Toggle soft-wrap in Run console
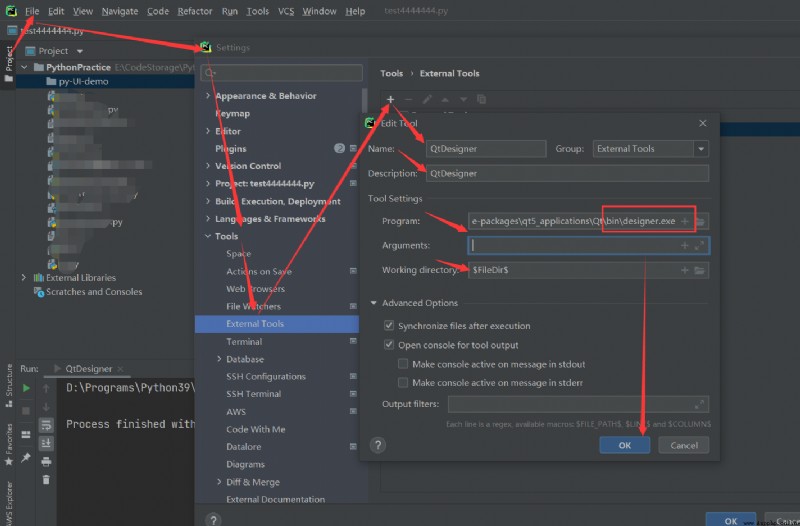Image resolution: width=800 pixels, height=526 pixels. (46, 424)
